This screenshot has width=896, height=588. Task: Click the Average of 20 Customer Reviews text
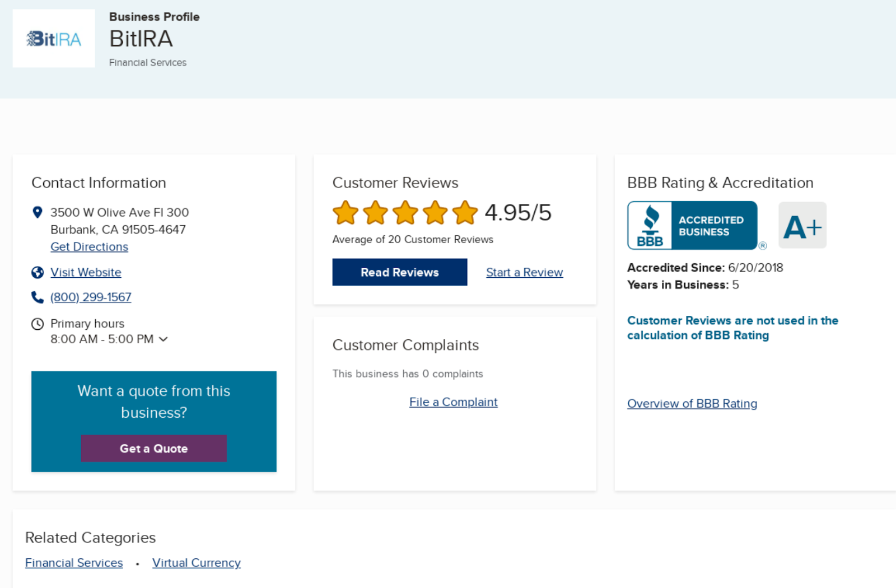click(x=413, y=240)
